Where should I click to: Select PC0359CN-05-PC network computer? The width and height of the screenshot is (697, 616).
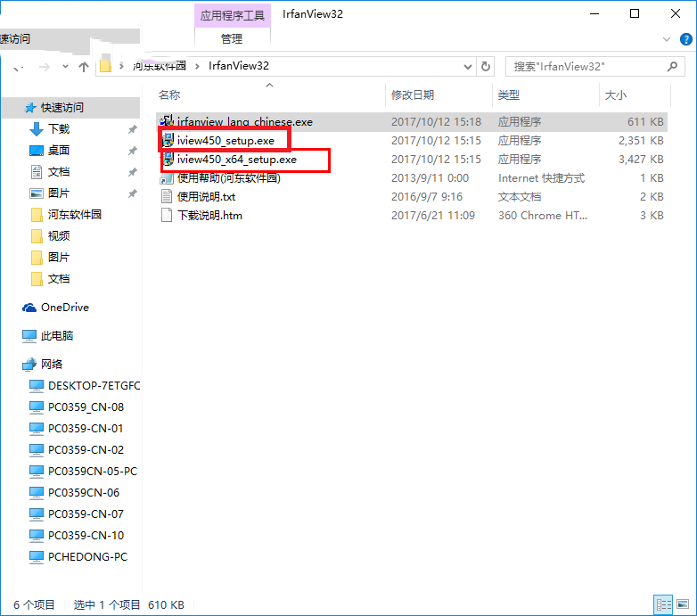tap(93, 471)
